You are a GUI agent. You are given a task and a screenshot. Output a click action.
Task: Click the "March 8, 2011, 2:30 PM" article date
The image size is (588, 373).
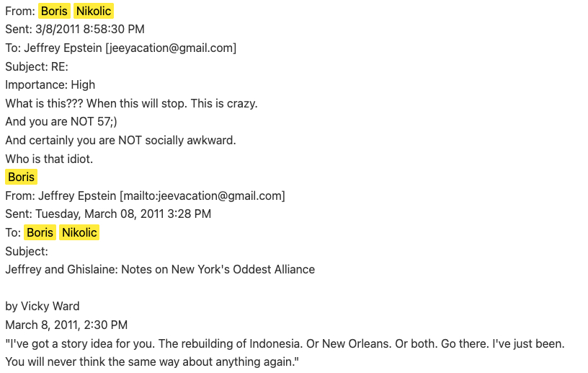point(66,325)
